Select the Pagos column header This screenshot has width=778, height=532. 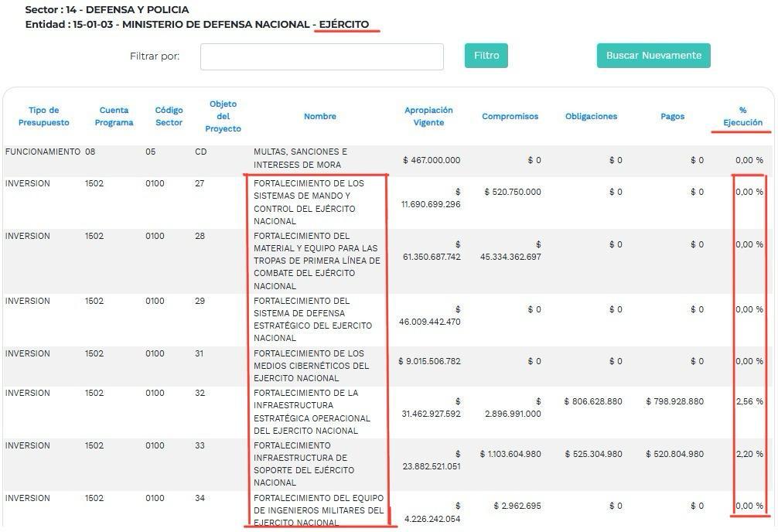coord(672,117)
